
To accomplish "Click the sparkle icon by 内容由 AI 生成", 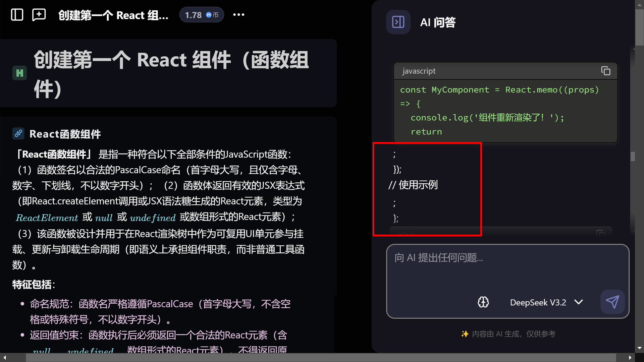I will 465,334.
